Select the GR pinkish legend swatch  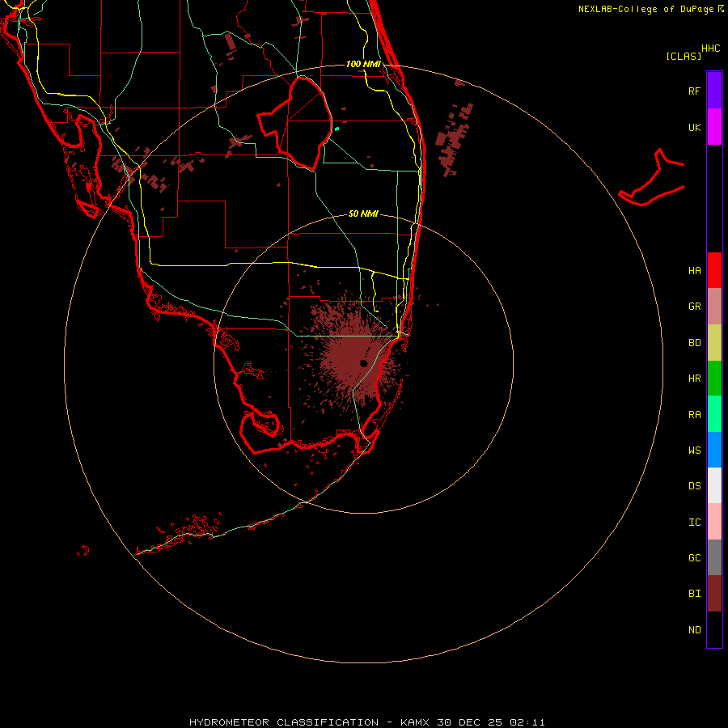(714, 307)
